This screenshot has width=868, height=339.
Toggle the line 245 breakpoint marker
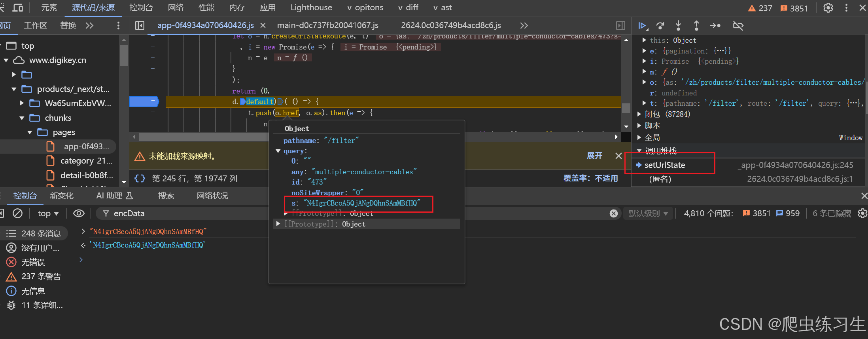click(144, 102)
